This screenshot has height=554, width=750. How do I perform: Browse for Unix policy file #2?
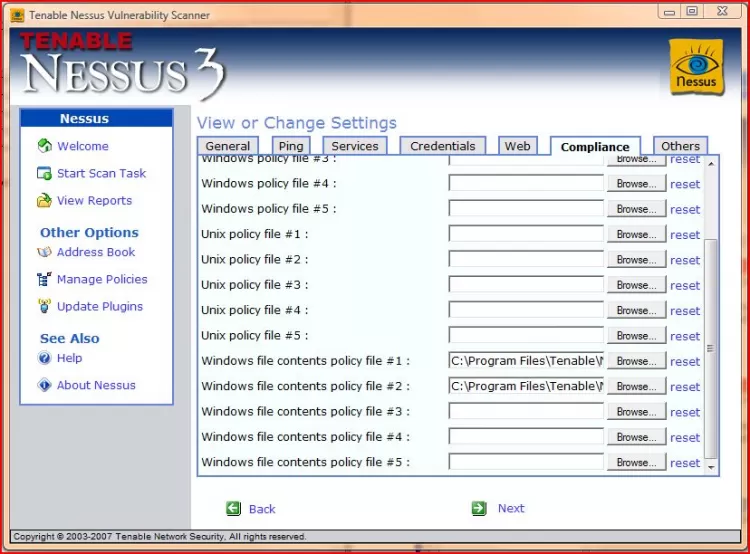click(636, 260)
